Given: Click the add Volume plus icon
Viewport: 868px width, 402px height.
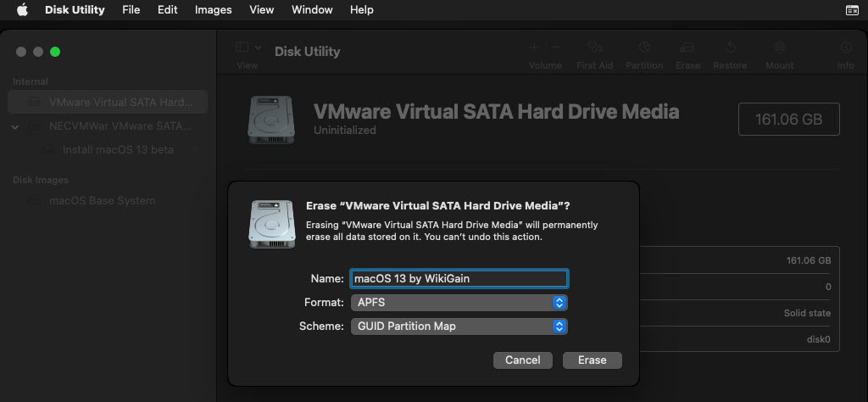Looking at the screenshot, I should (x=534, y=47).
